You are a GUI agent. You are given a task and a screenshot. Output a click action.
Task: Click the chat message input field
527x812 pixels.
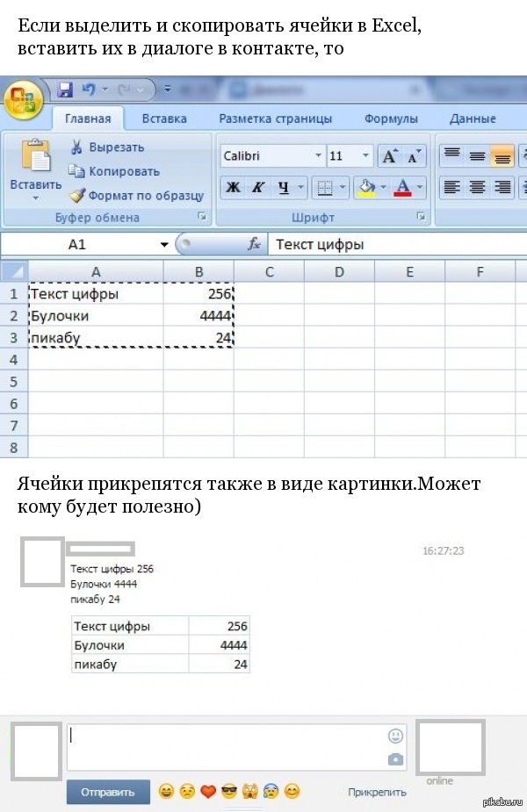pyautogui.click(x=237, y=748)
